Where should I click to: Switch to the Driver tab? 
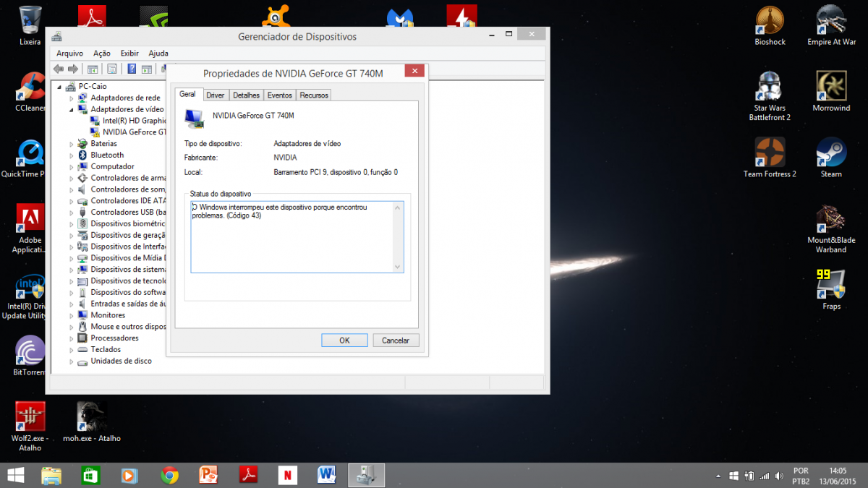tap(215, 95)
